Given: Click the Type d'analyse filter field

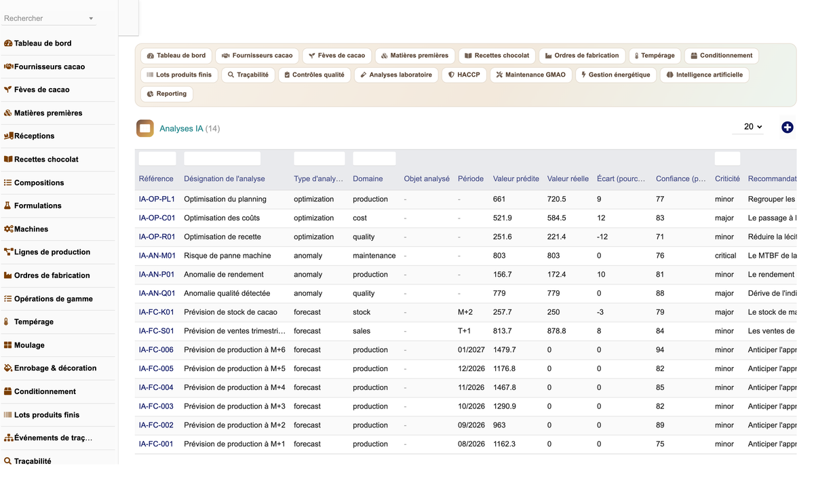Looking at the screenshot, I should [319, 159].
